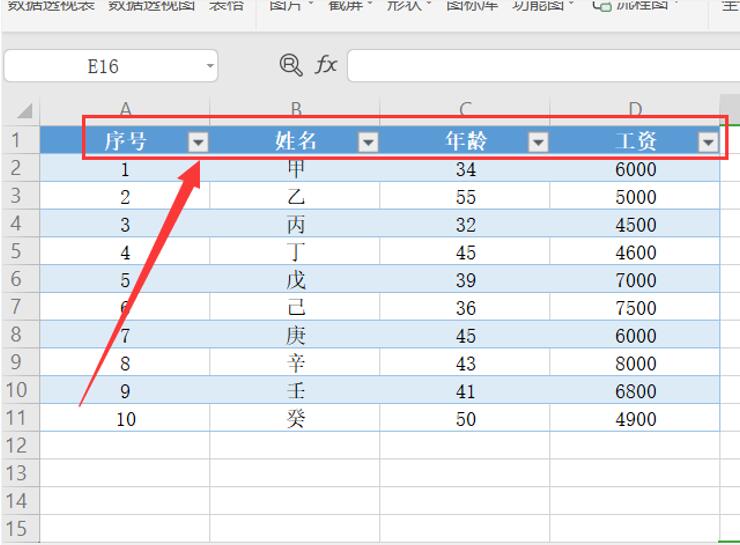Select the salary cell with 5000
Image resolution: width=740 pixels, height=545 pixels.
click(635, 196)
